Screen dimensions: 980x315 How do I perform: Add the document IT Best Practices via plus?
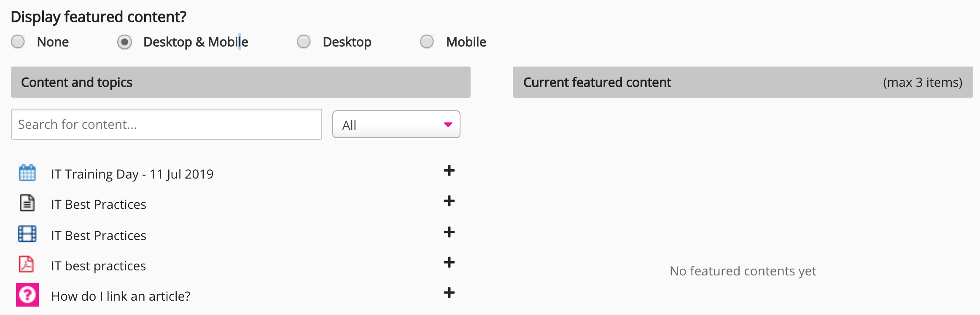click(449, 201)
